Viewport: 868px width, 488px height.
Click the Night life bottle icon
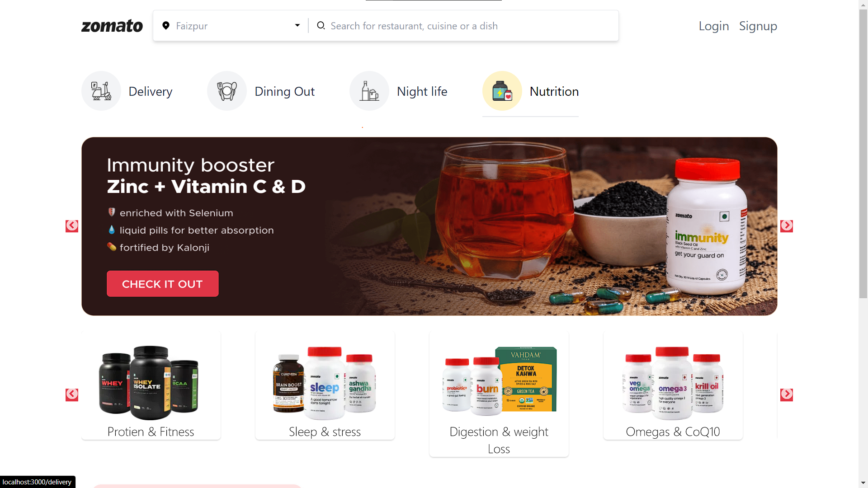pyautogui.click(x=369, y=91)
